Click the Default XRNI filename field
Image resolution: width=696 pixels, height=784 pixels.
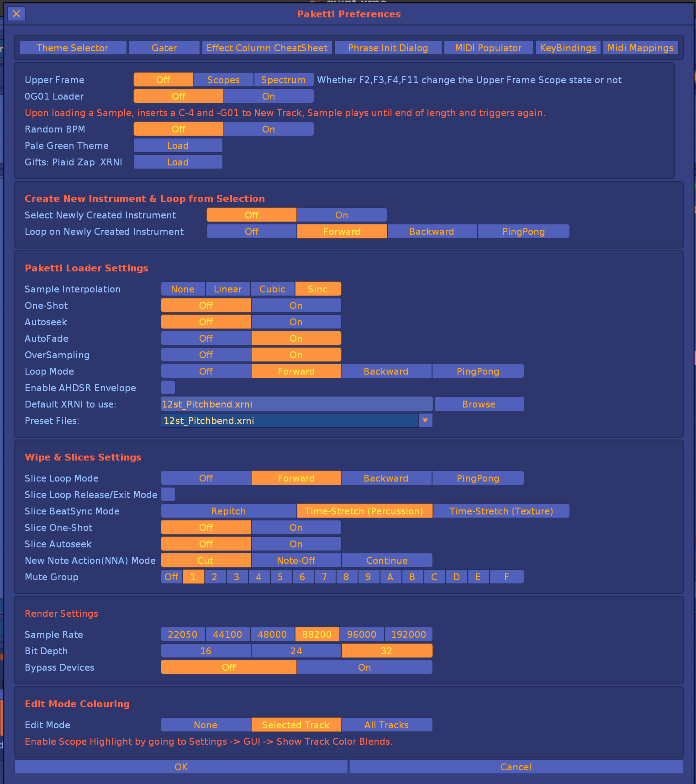[296, 404]
